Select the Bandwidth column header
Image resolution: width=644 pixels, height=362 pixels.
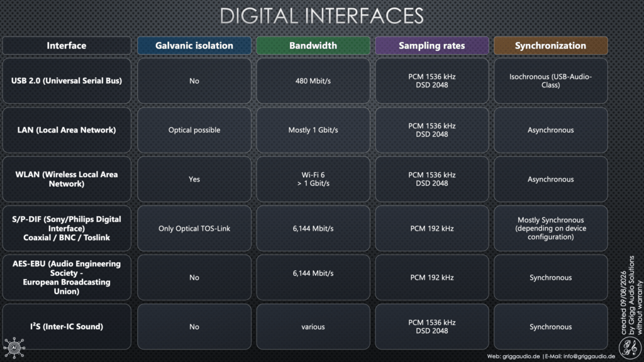point(313,45)
